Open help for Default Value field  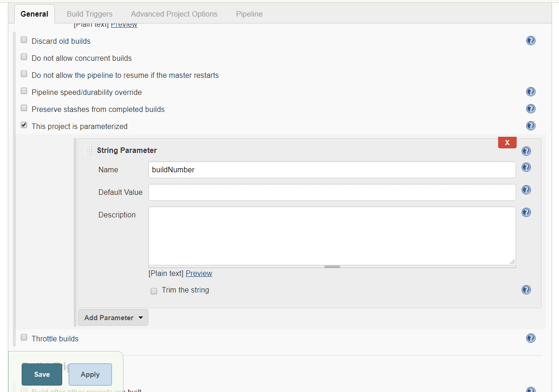(x=526, y=189)
